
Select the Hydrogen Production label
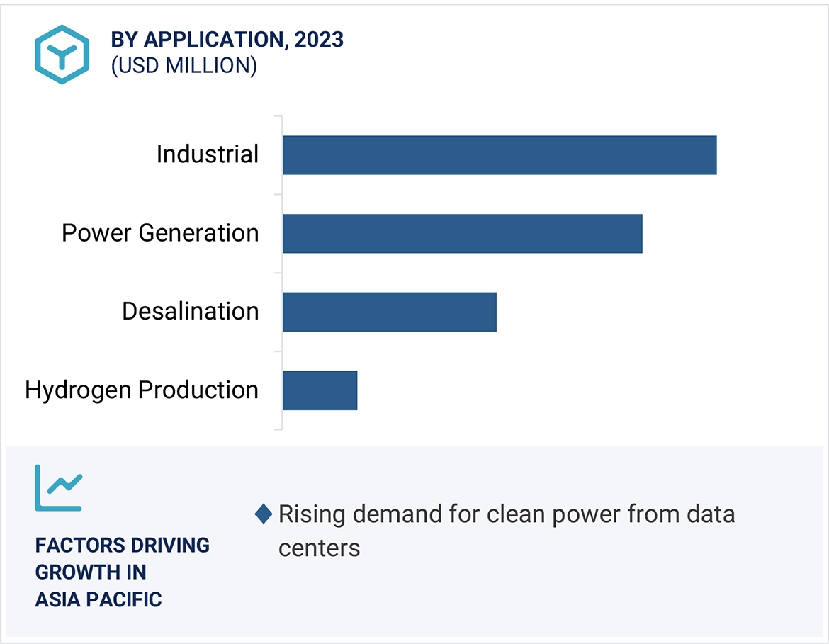(x=142, y=389)
